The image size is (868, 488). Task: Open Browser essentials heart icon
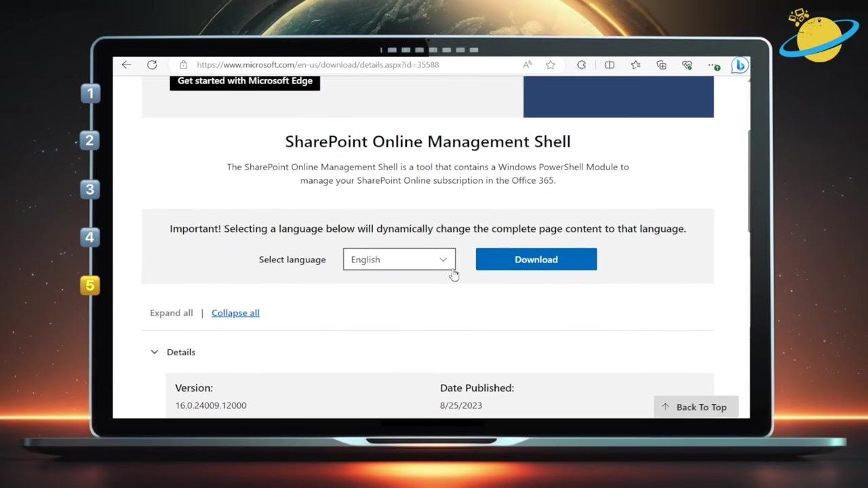[687, 65]
